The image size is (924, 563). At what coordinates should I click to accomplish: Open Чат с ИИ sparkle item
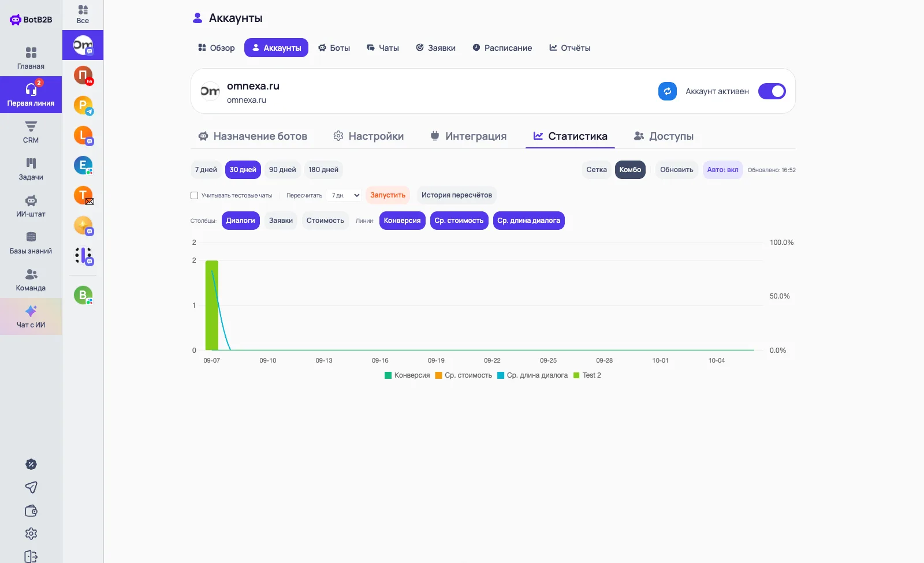coord(31,316)
